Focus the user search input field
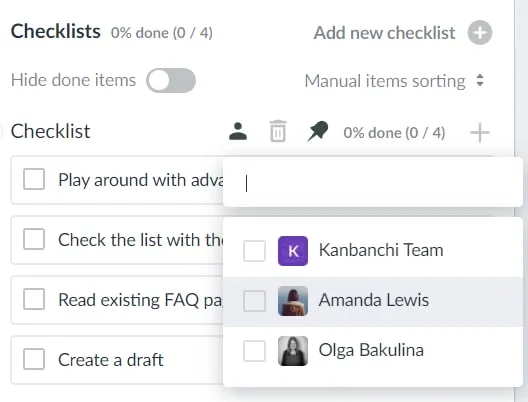This screenshot has height=402, width=528. 373,183
